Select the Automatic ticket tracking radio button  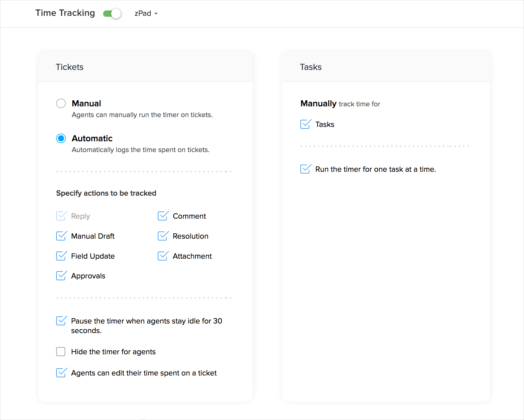tap(61, 138)
